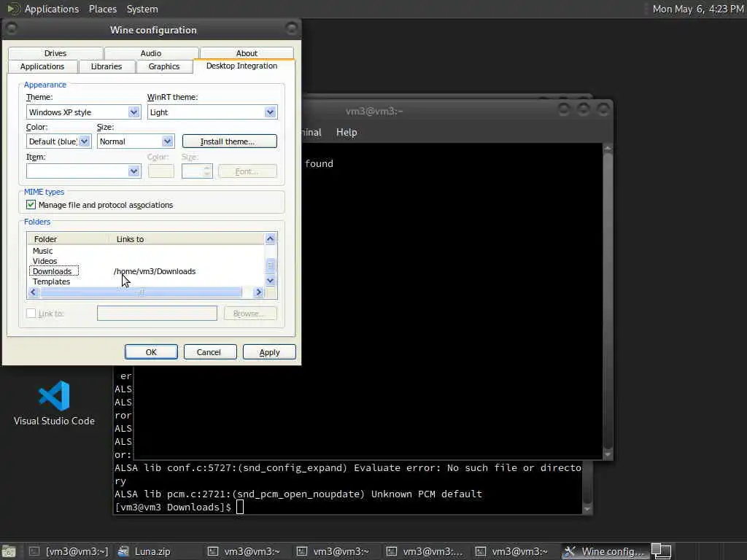
Task: Click the item Color swatch button
Action: 161,171
